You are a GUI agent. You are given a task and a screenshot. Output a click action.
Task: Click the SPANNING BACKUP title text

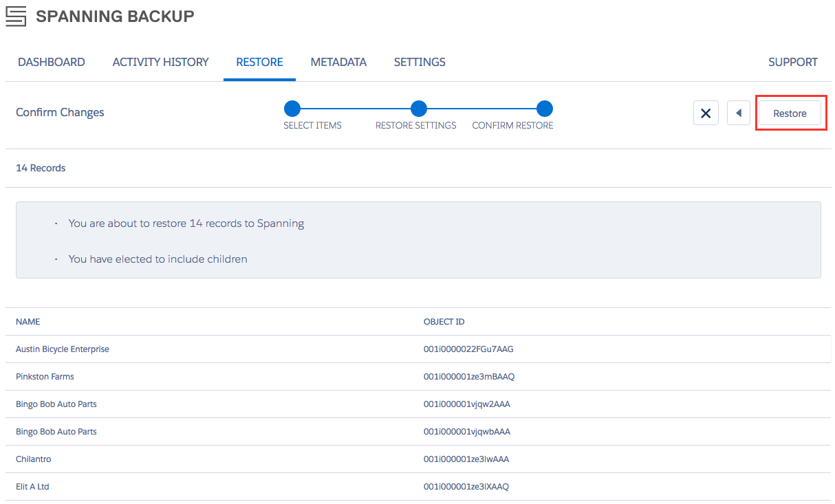point(115,16)
